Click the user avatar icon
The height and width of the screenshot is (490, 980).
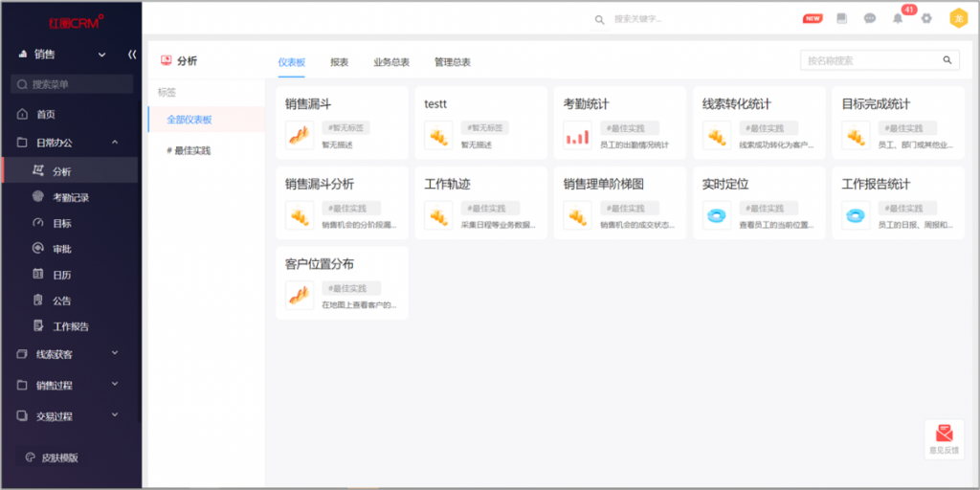tap(957, 18)
